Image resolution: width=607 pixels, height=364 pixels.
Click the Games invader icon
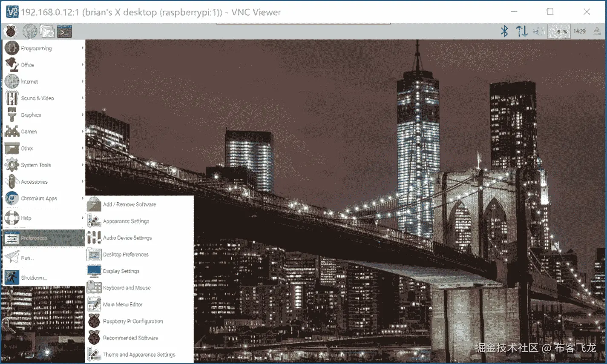coord(12,132)
